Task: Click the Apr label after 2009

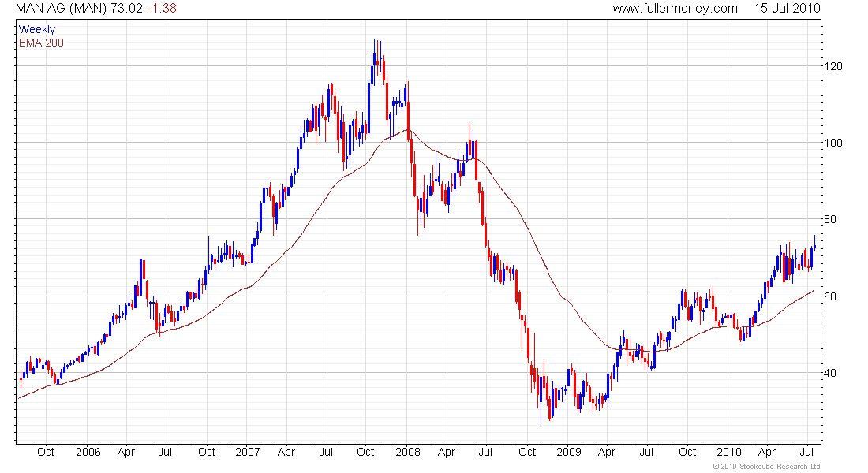Action: click(607, 452)
